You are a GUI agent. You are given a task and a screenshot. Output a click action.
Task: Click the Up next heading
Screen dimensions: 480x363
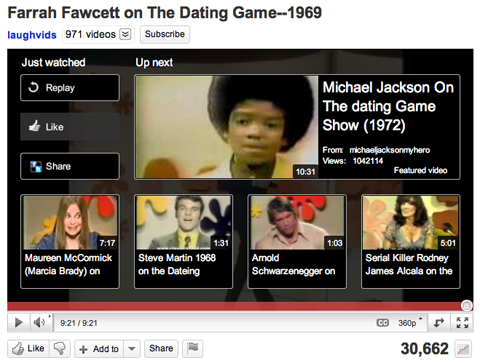[154, 62]
